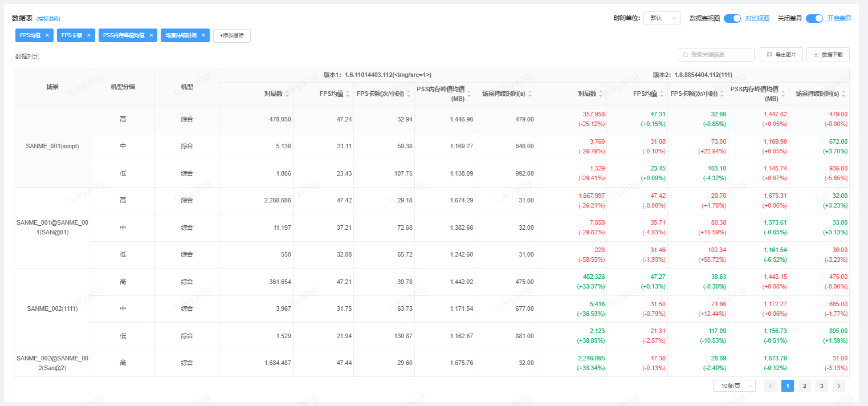This screenshot has width=868, height=406.
Task: Sort version 1 对局数 column
Action: 287,94
